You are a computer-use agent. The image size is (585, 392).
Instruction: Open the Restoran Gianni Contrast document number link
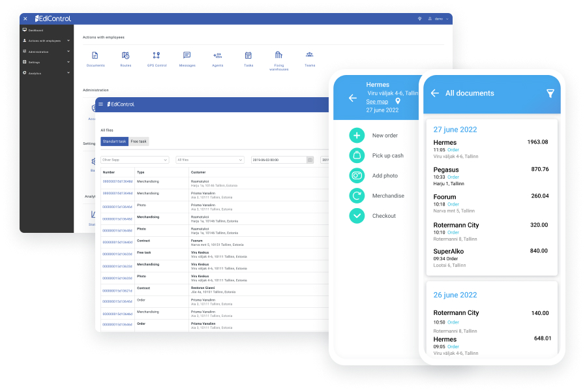click(117, 291)
